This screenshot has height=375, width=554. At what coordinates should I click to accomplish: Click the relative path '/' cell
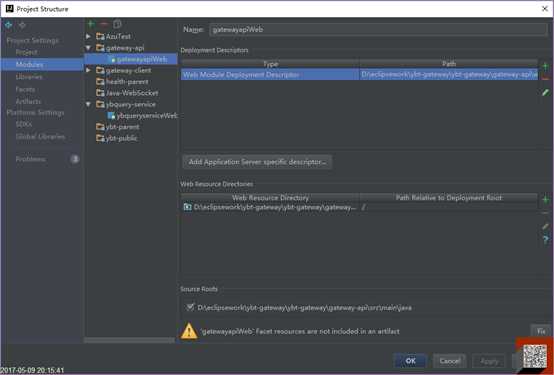(449, 207)
